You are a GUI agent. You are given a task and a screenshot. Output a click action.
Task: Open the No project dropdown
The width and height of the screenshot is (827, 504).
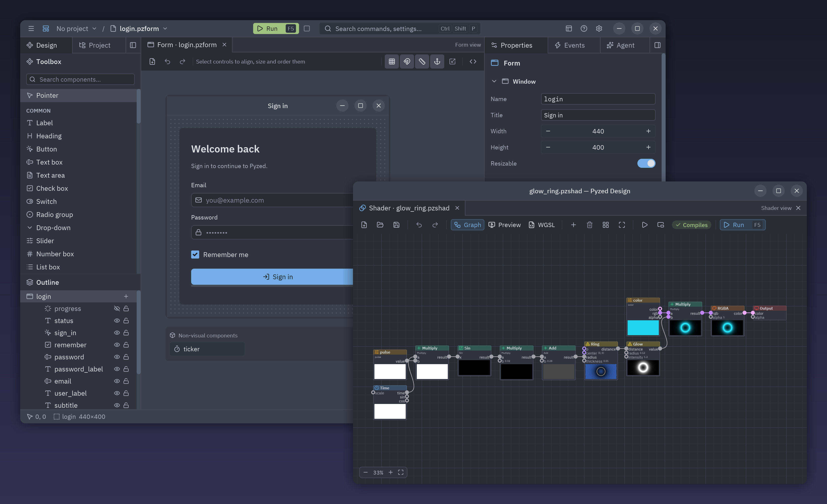77,28
